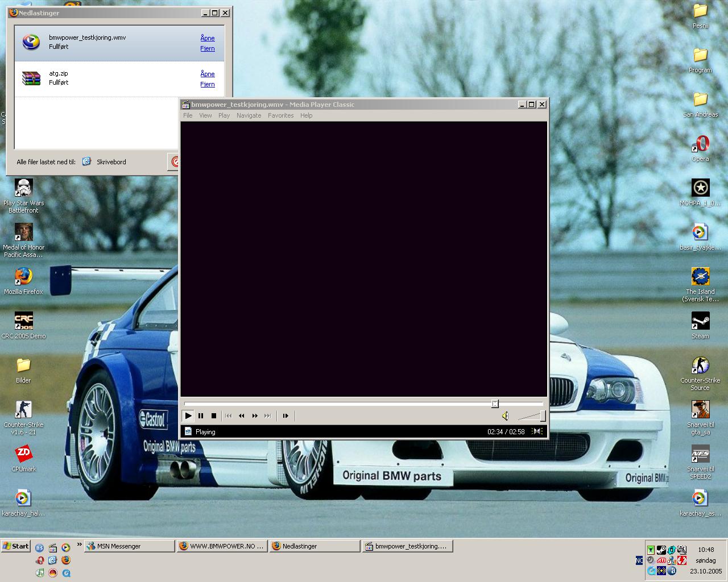
Task: Expand quick launch overflow chevron
Action: click(78, 544)
